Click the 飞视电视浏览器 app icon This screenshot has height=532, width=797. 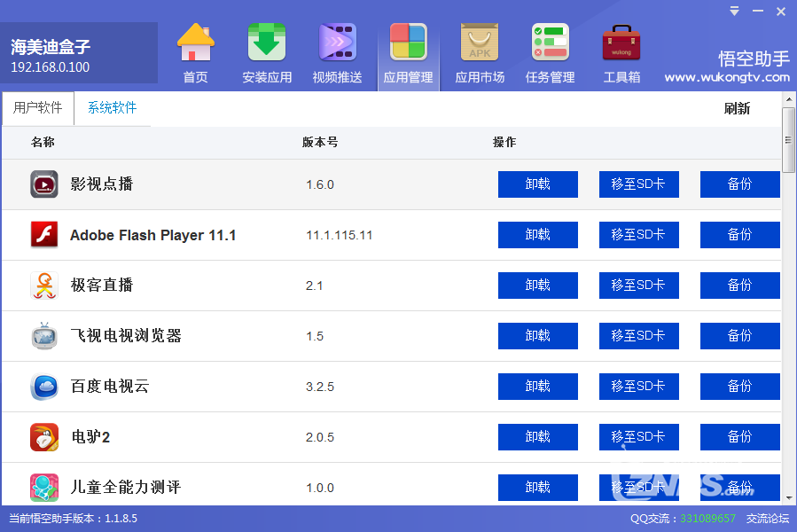point(44,336)
